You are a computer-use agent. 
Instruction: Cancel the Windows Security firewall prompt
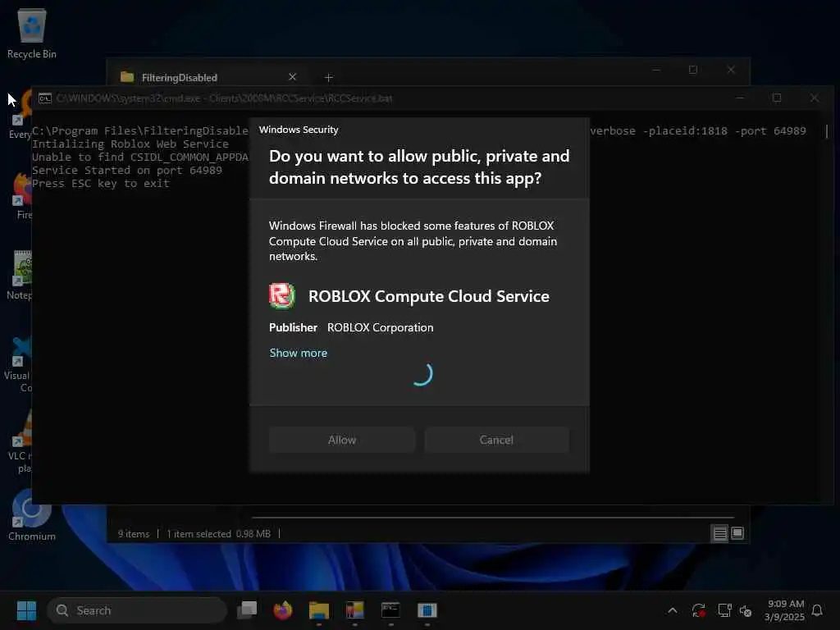[496, 440]
